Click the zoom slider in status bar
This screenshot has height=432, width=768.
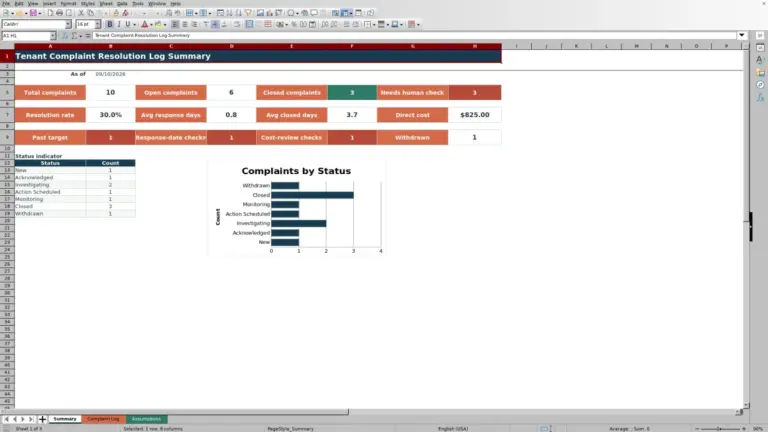(x=720, y=429)
